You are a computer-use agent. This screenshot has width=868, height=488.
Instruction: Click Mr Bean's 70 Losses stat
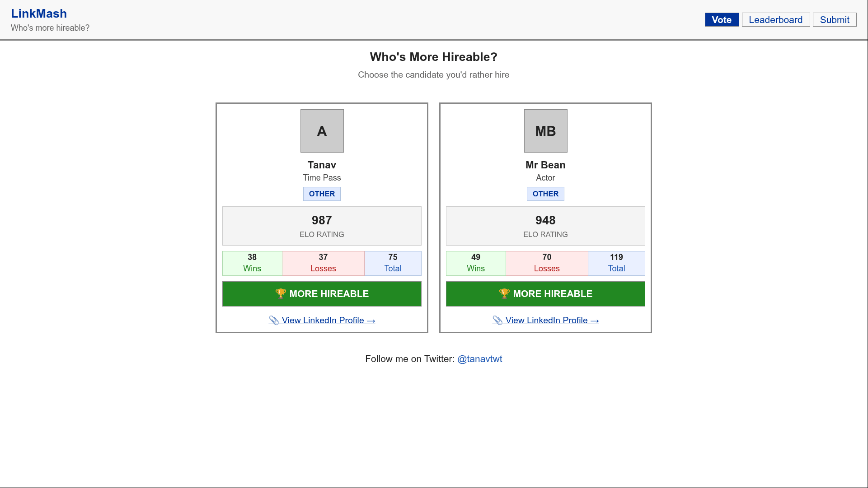pos(547,263)
